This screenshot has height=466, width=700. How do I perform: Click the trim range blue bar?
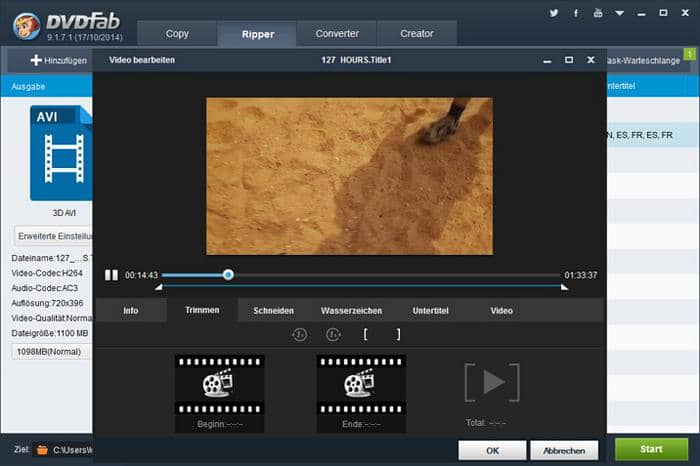(362, 286)
